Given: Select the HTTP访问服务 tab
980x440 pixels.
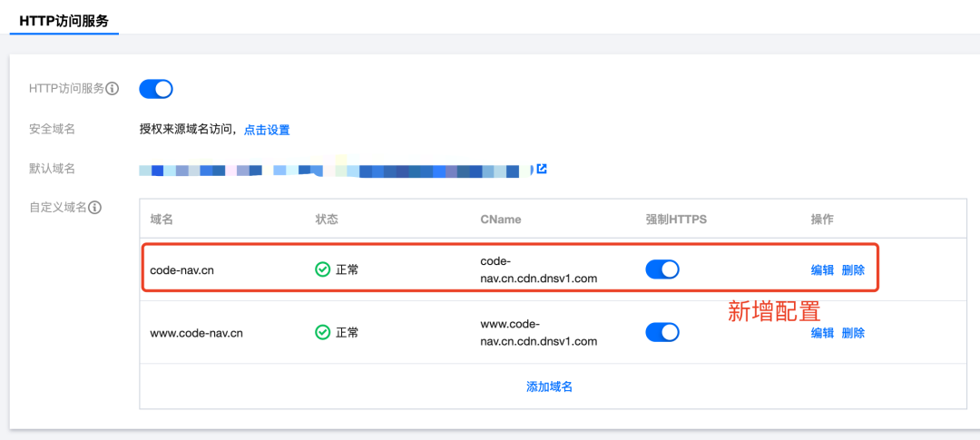Looking at the screenshot, I should pos(64,20).
